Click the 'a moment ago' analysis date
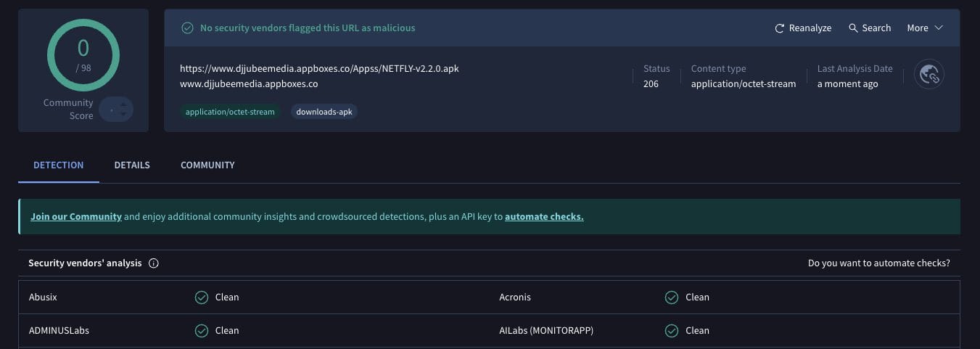 [848, 83]
